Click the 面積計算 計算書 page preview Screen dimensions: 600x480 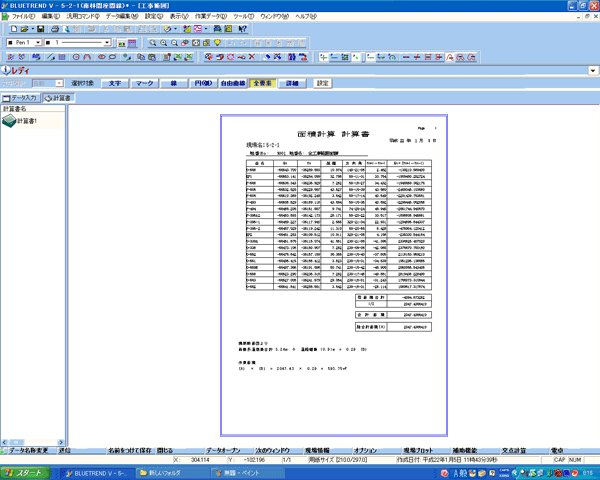tap(334, 275)
